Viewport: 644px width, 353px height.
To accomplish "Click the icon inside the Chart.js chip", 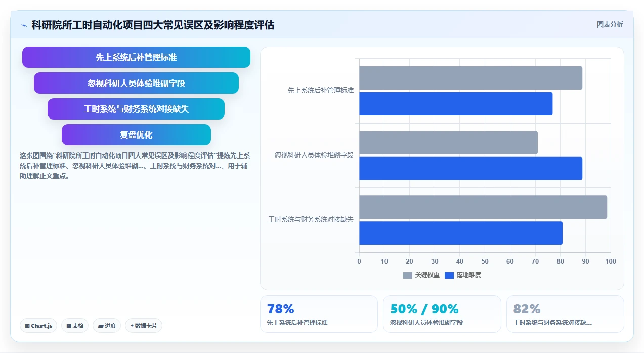I will pyautogui.click(x=27, y=326).
